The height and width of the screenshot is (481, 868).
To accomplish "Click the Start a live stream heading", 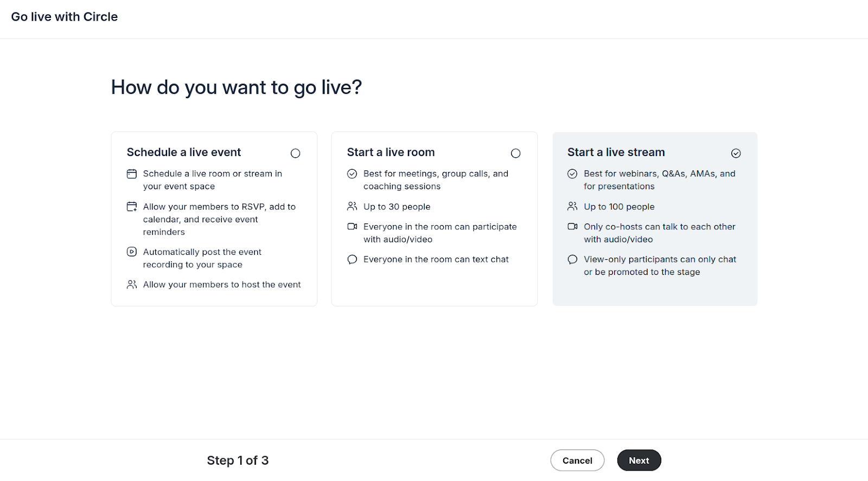I will 616,152.
